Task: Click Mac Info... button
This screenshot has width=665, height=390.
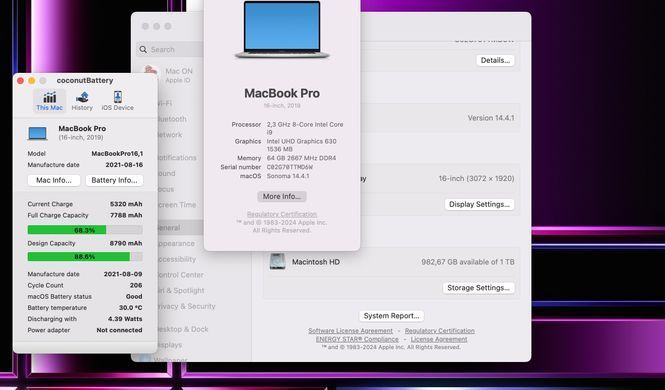Action: click(x=54, y=180)
